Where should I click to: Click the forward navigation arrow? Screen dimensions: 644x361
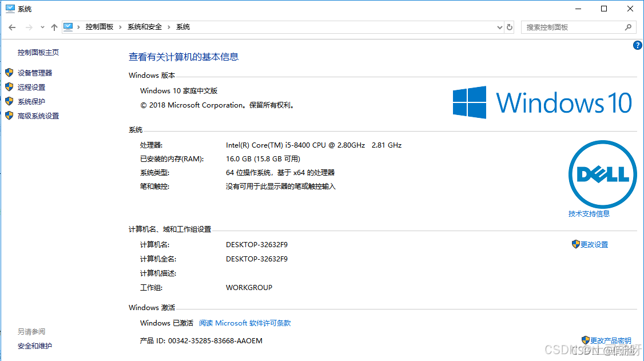tap(29, 27)
